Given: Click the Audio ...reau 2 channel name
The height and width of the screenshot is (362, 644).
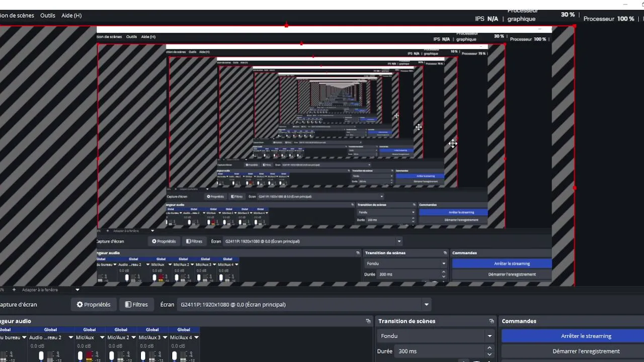Looking at the screenshot, I should 45,337.
